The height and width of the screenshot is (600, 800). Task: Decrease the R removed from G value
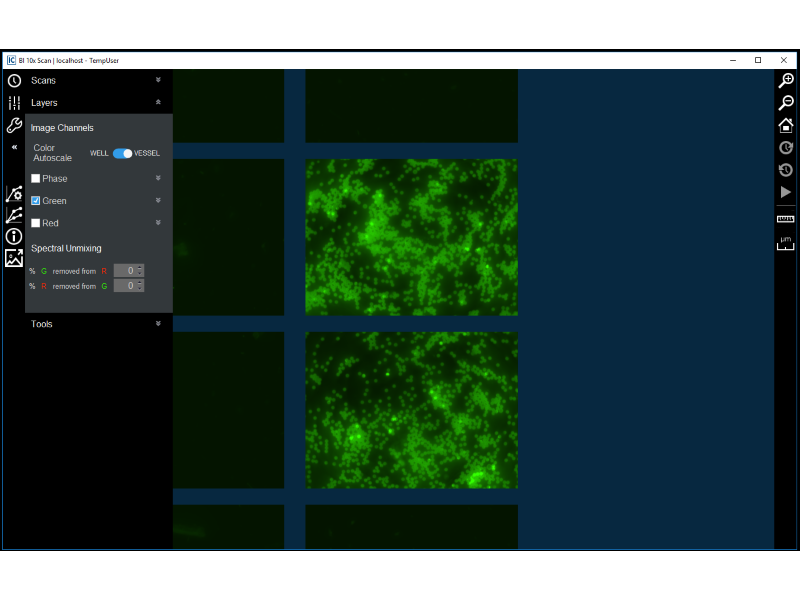click(140, 289)
